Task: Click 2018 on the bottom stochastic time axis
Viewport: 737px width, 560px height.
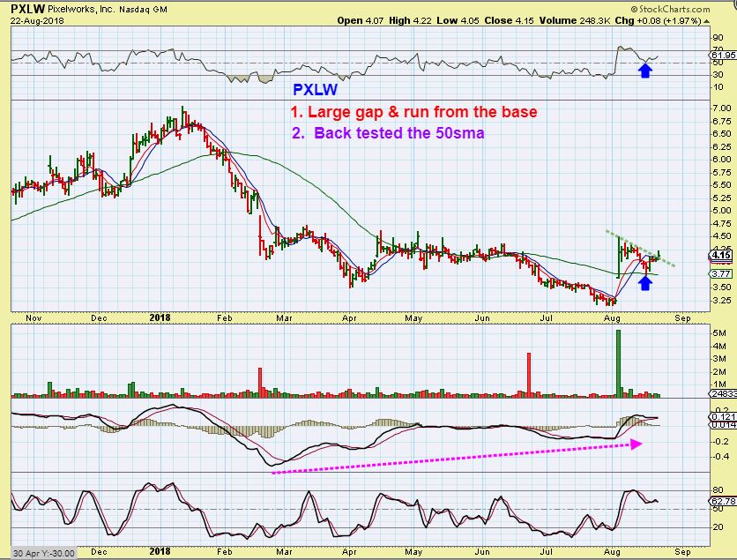Action: (160, 551)
